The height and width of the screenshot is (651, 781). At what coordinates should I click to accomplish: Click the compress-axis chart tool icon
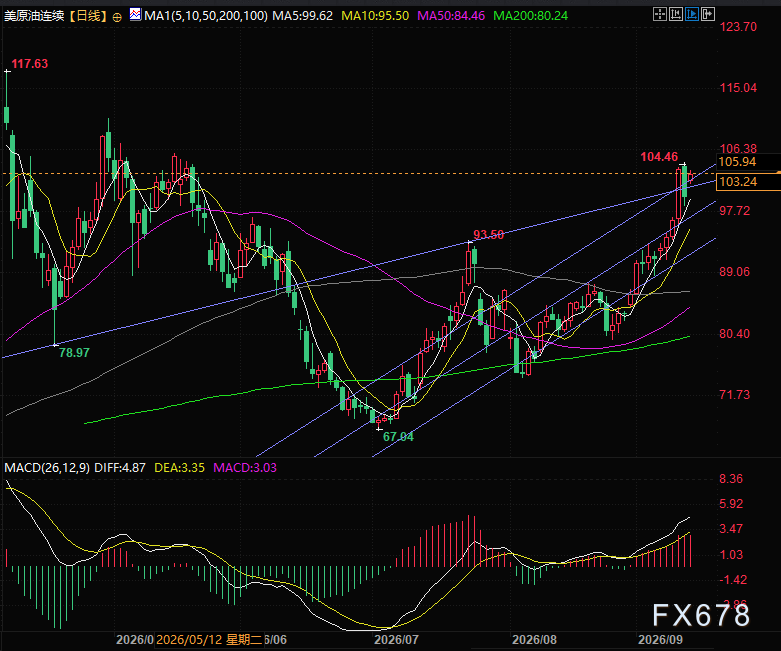[x=675, y=14]
